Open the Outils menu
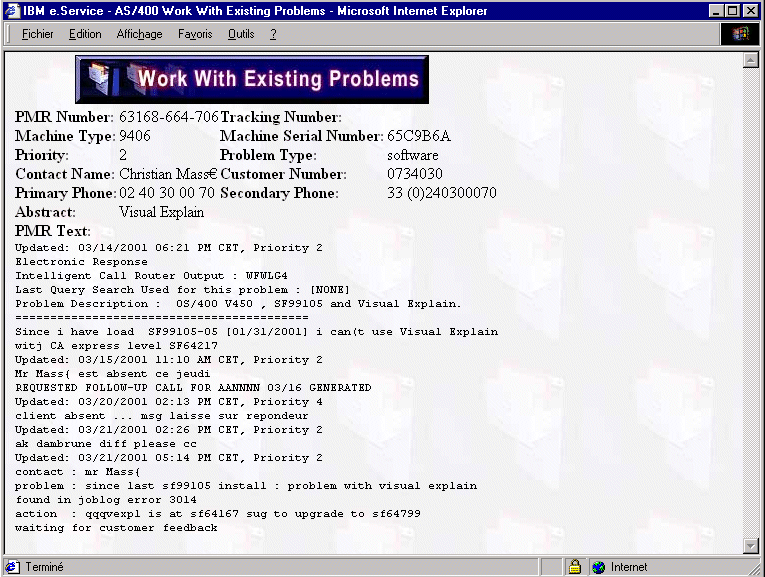This screenshot has width=765, height=577. click(241, 34)
